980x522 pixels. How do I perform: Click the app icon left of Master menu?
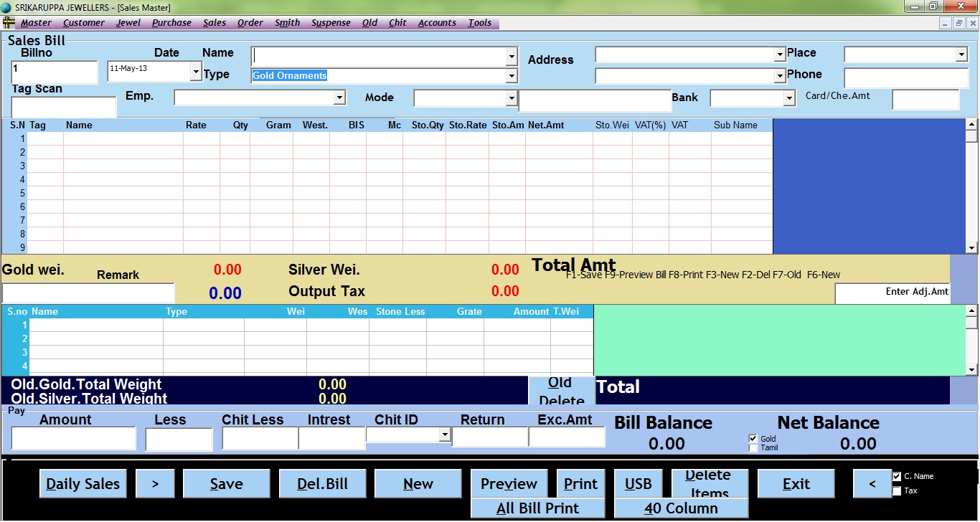[9, 23]
